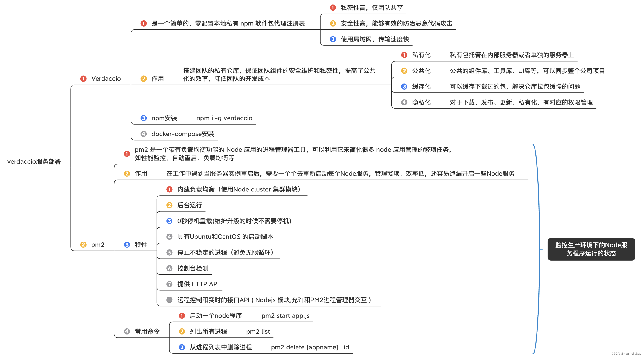Screen dimensions: 644x357
Task: Click the orange 2 marker beside 后台运行
Action: pyautogui.click(x=169, y=205)
